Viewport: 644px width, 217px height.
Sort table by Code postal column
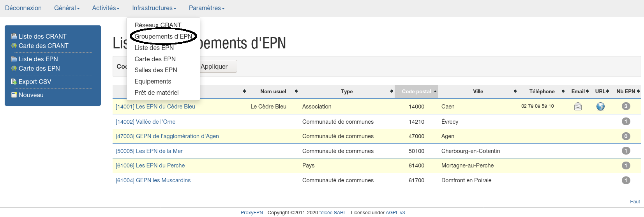416,91
